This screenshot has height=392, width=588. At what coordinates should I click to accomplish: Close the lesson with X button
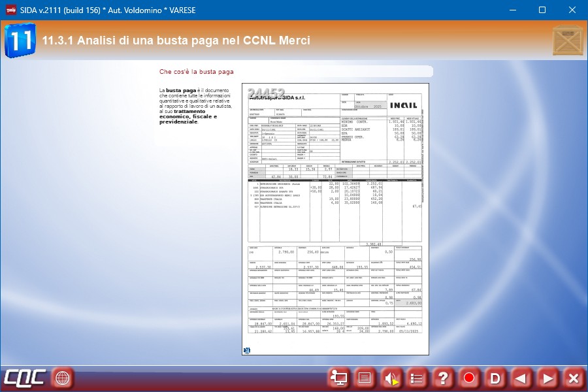[x=574, y=378]
